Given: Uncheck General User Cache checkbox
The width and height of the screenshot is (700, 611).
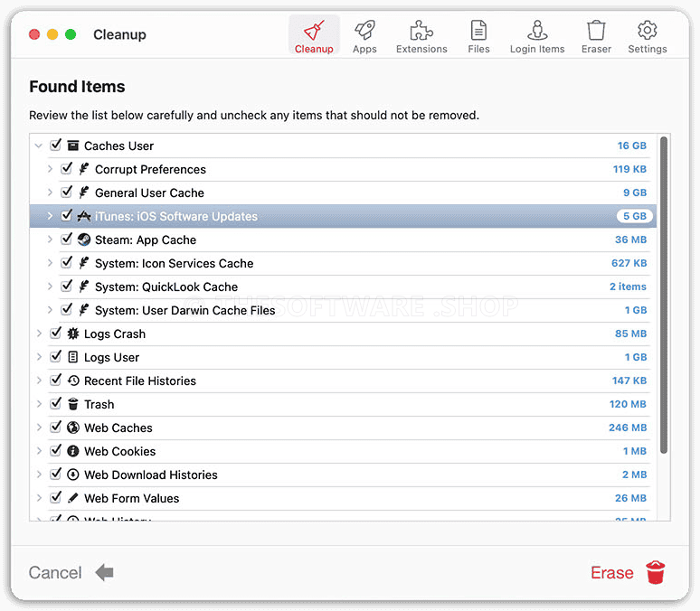Looking at the screenshot, I should pos(67,193).
